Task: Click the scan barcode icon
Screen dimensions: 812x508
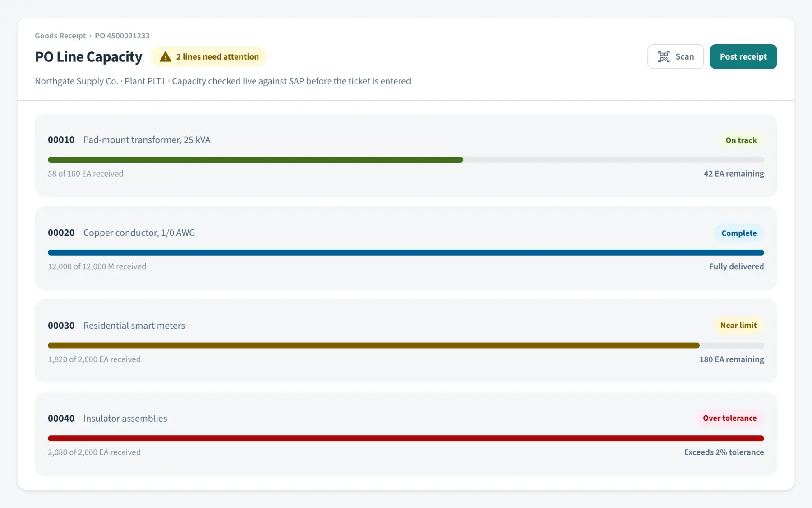Action: tap(664, 56)
